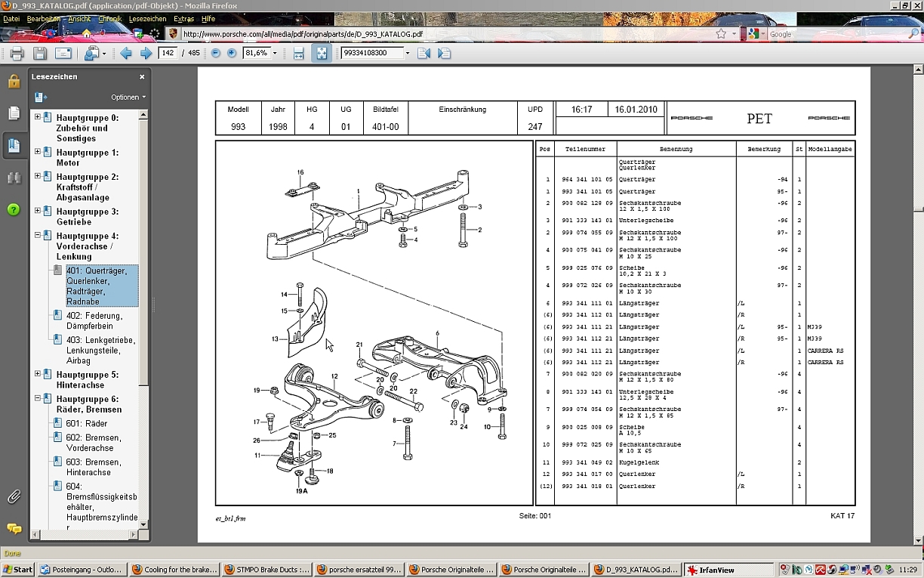Open the search binoculars sidebar icon
This screenshot has width=924, height=578.
point(14,178)
